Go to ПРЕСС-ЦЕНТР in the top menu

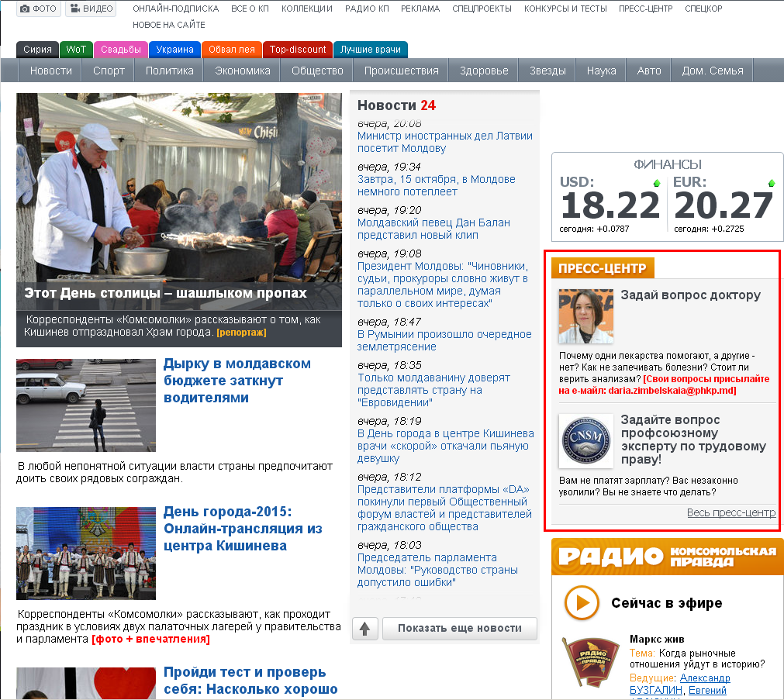click(645, 9)
